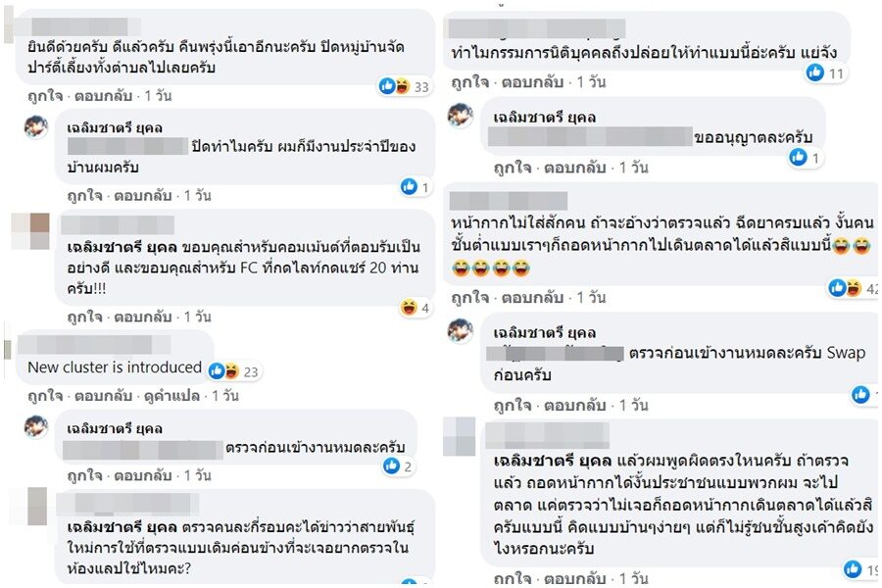Open the avatar beside the Swap reply
882x588 pixels.
pos(460,330)
